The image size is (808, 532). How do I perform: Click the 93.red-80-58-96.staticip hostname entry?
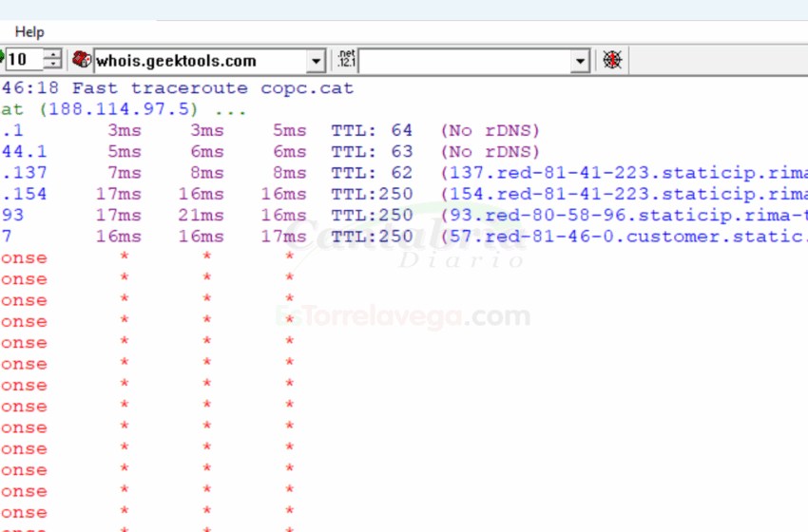tap(624, 216)
